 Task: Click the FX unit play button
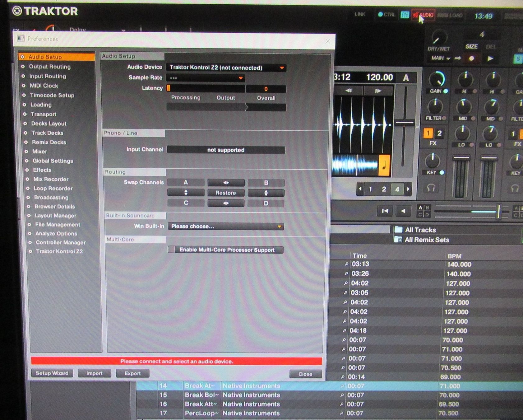[490, 58]
